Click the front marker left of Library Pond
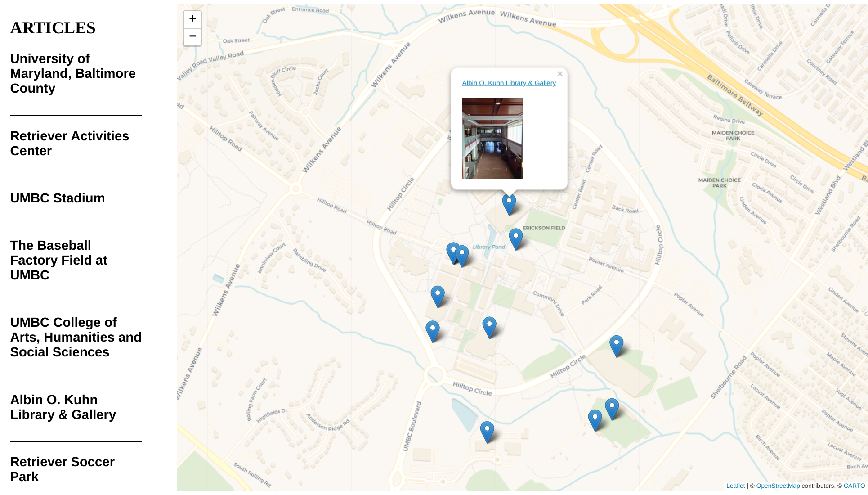Screen dimensions: 868x495 pyautogui.click(x=462, y=256)
